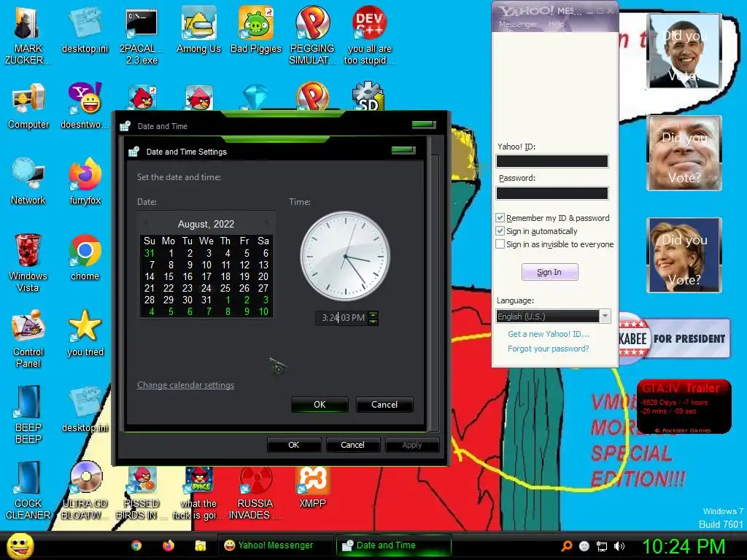Open the PEGGING SIMULAT desktop icon
This screenshot has width=747, height=560.
312,36
